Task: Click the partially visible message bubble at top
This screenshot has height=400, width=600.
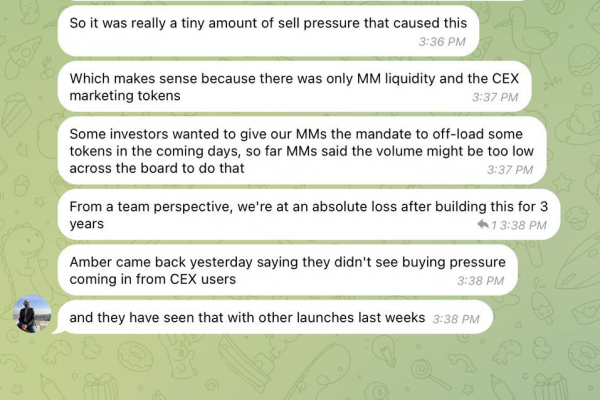Action: pyautogui.click(x=295, y=1)
